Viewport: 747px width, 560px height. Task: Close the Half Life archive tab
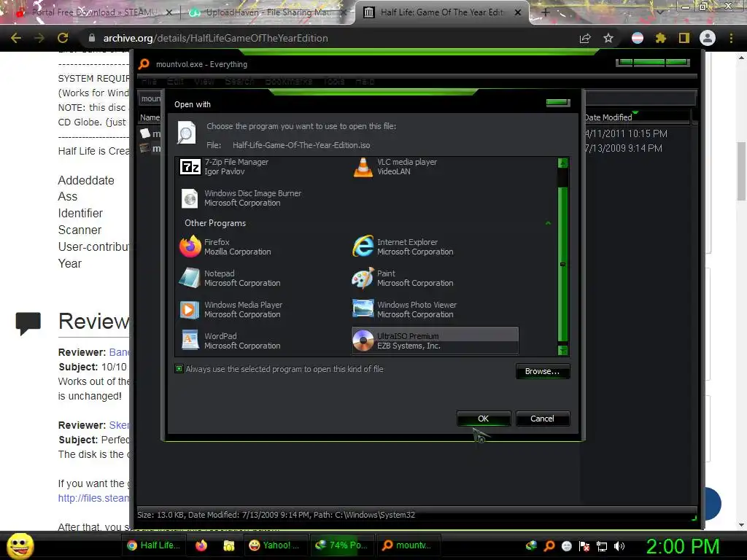[518, 12]
